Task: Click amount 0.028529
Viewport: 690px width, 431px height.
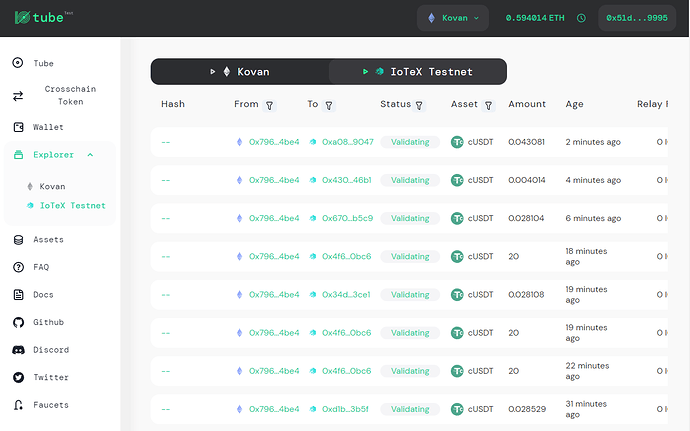Action: point(527,409)
